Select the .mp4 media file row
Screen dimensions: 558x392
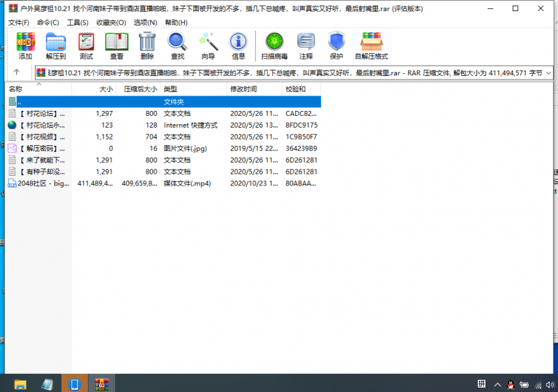42,183
